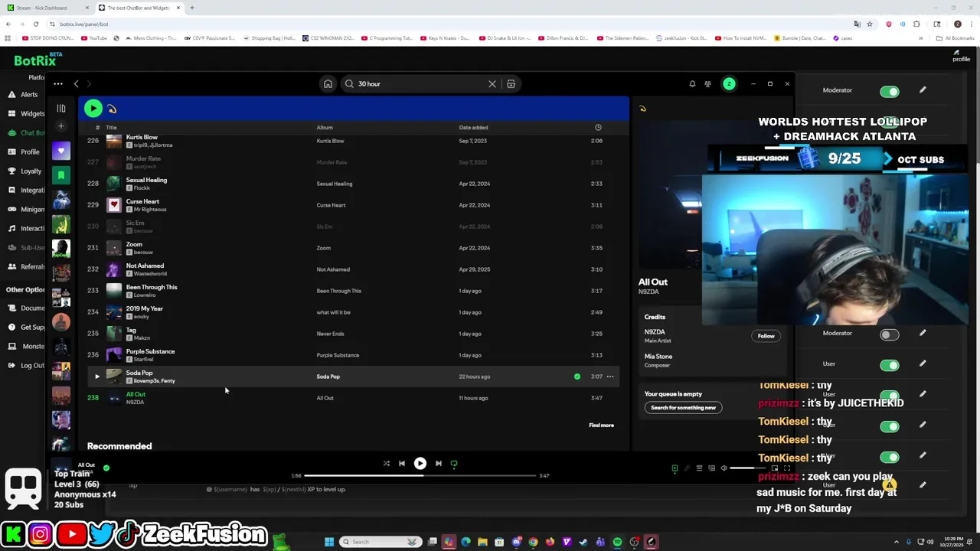Clear the "30 hour" Spotify search

(492, 84)
